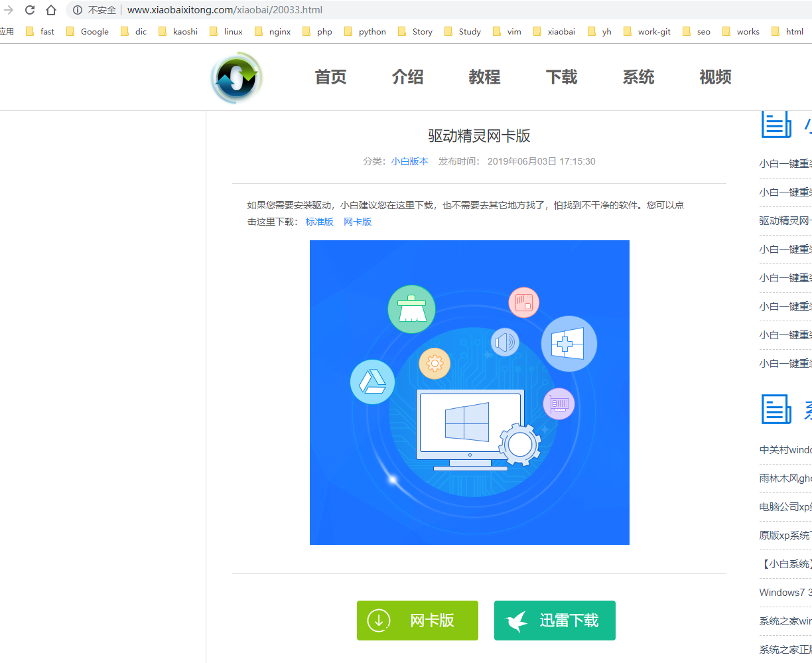Open the vim bookmark folder
Screen dimensions: 812x663
513,31
